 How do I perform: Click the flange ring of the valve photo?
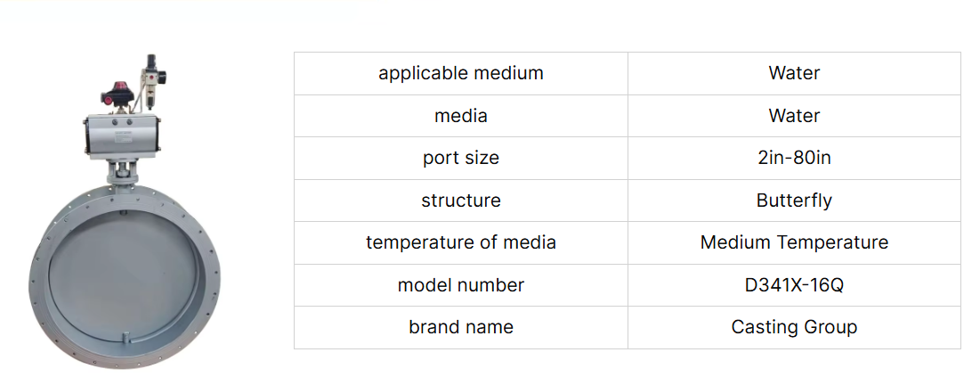click(125, 275)
